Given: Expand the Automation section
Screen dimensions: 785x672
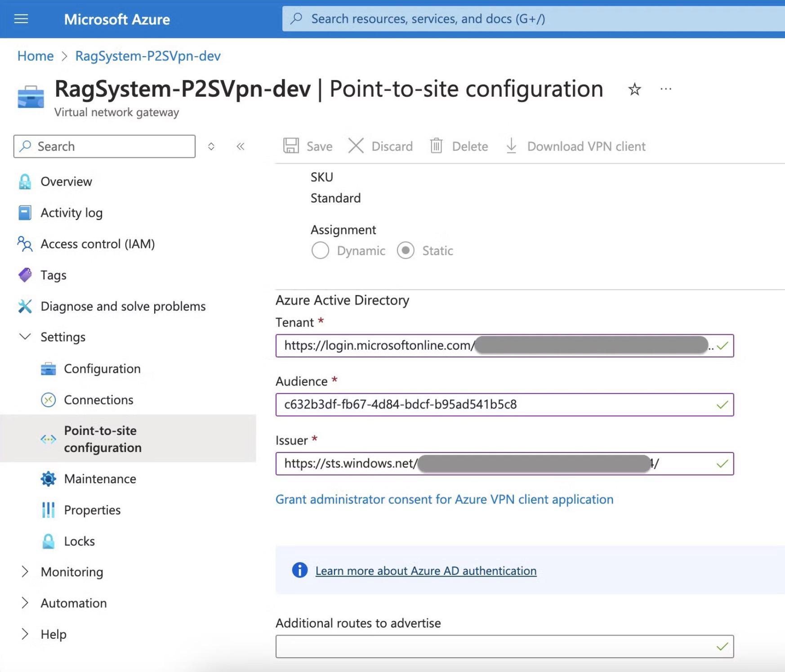Looking at the screenshot, I should tap(25, 603).
